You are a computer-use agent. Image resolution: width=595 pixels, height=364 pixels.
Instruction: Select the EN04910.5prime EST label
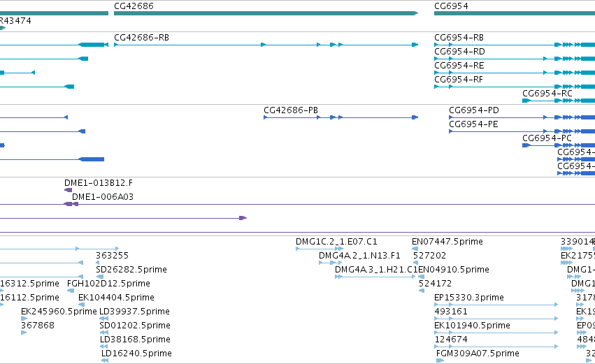pos(454,270)
